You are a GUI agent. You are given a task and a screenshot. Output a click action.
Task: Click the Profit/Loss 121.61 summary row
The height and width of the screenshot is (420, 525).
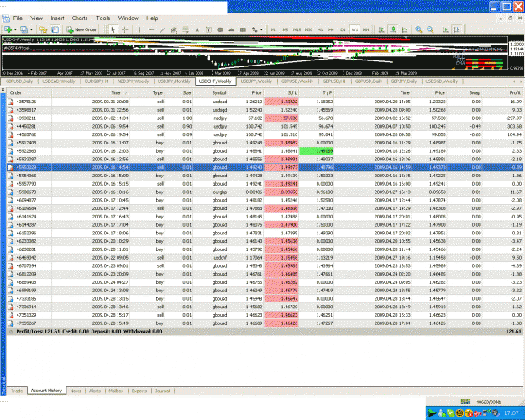[x=265, y=331]
